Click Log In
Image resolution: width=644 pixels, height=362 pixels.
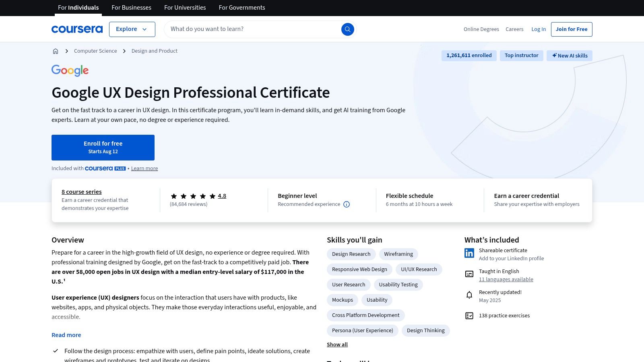point(539,29)
